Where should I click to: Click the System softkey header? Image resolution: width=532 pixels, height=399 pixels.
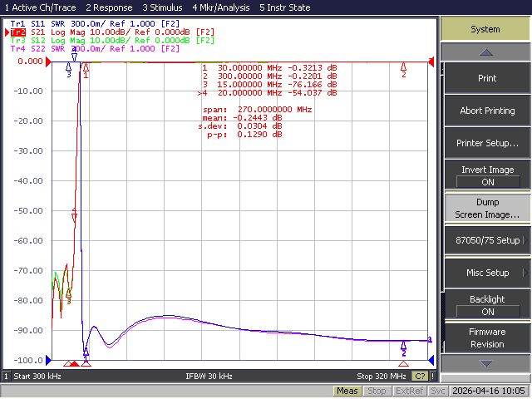click(485, 29)
